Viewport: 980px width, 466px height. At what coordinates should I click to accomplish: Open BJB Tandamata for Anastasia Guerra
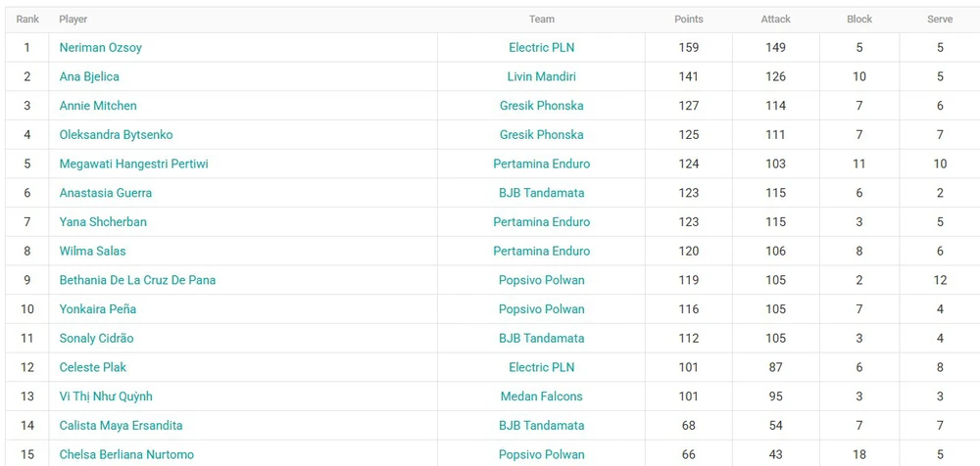(x=541, y=193)
